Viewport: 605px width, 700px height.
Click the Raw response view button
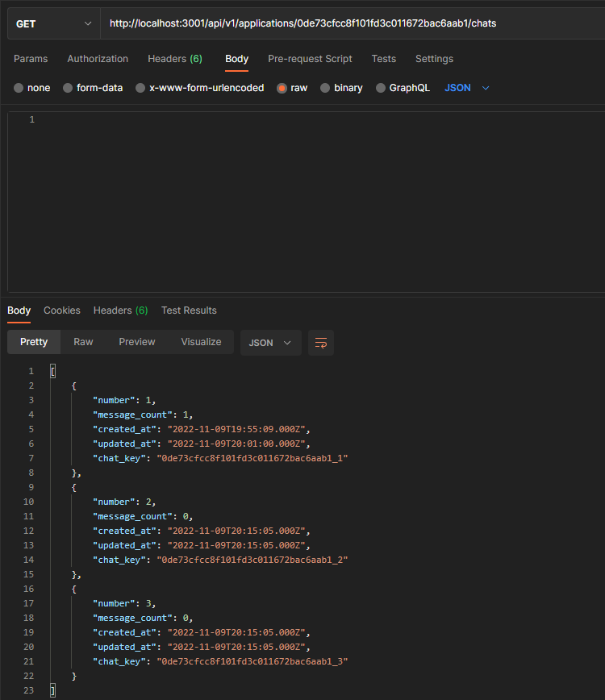coord(83,342)
